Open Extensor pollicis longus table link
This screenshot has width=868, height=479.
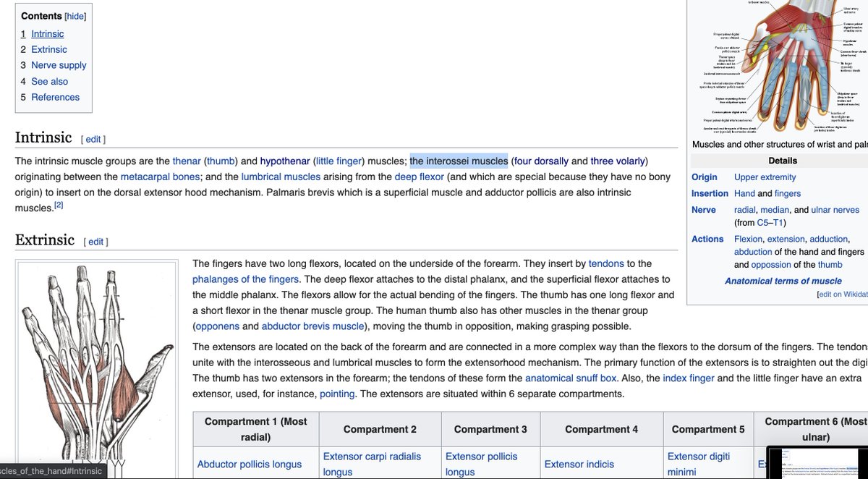tap(482, 464)
